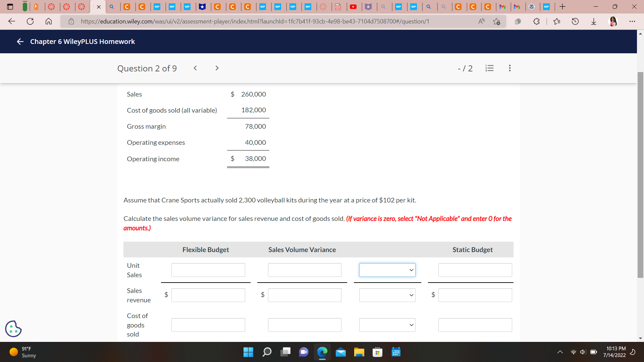Add page to favorites star icon
The width and height of the screenshot is (644, 362).
496,21
